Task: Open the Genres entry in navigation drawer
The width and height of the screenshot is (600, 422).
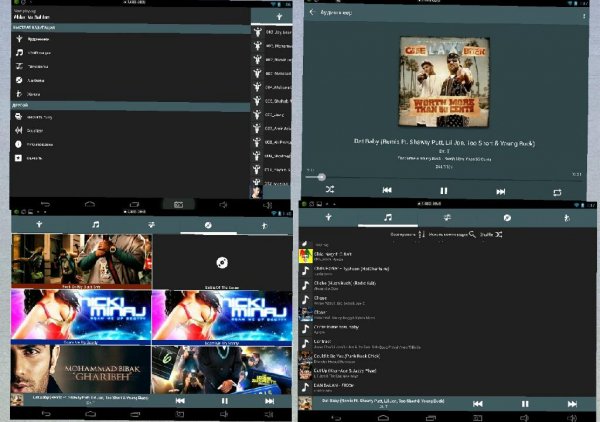Action: click(130, 94)
